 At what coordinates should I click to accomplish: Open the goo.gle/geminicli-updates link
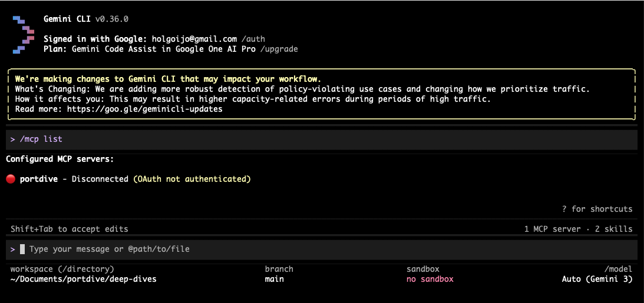[144, 109]
